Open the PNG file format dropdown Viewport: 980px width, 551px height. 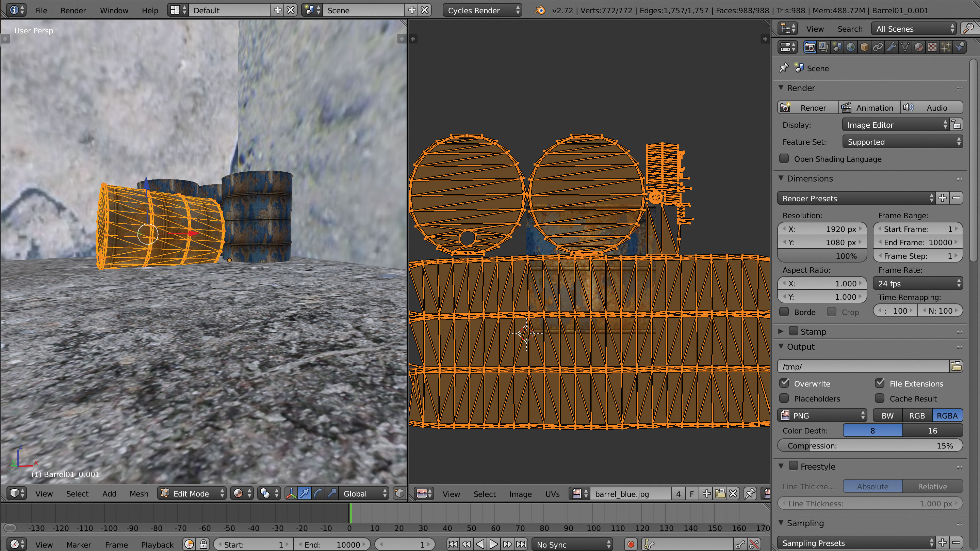tap(822, 415)
